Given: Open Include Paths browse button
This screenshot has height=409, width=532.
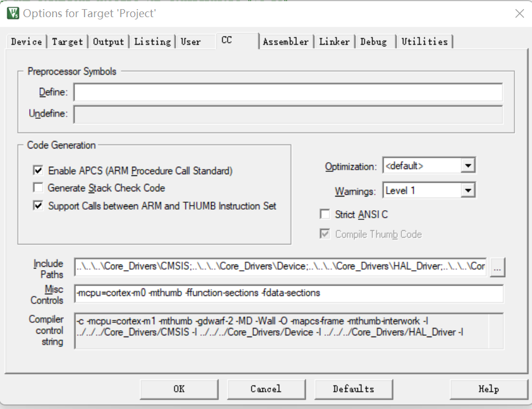Looking at the screenshot, I should (x=497, y=267).
